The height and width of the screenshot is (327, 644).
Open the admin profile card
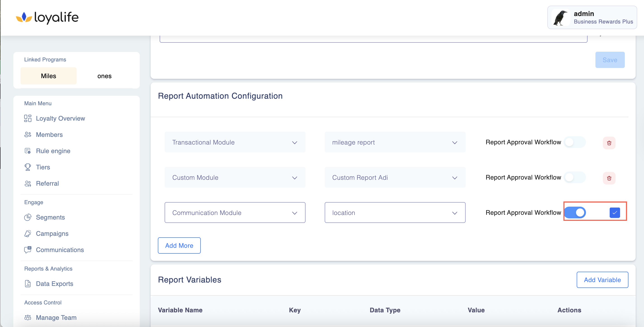click(x=592, y=17)
